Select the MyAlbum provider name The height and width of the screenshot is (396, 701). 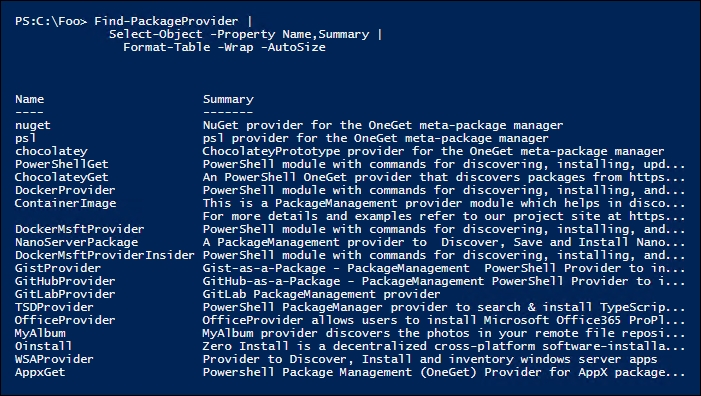40,333
